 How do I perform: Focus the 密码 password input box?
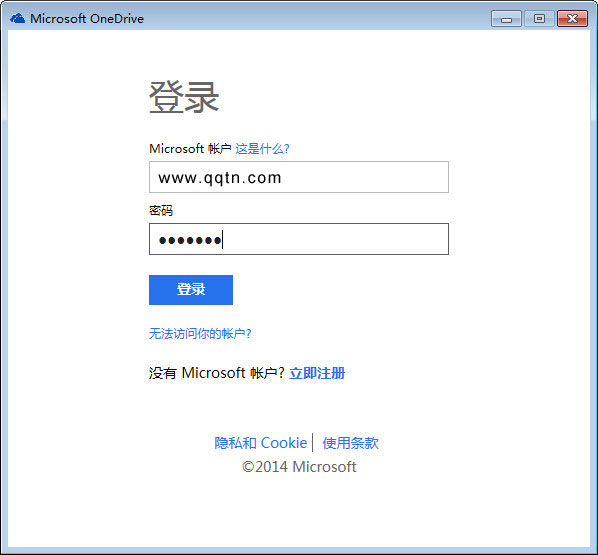[299, 239]
